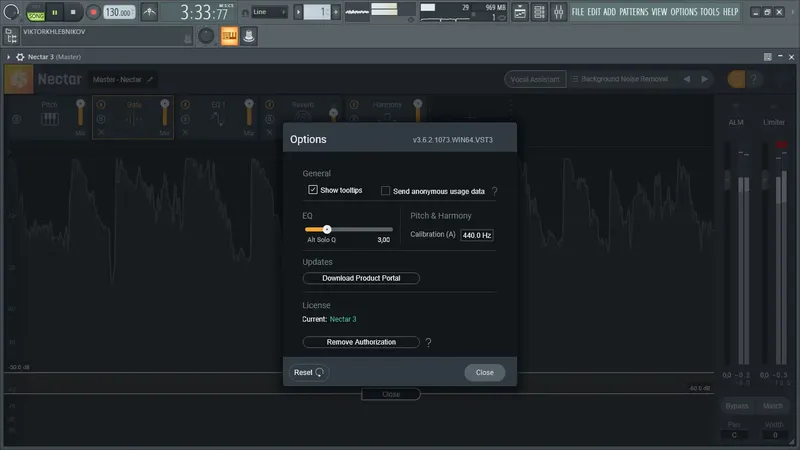
Task: Click the Bypass button
Action: coord(737,406)
